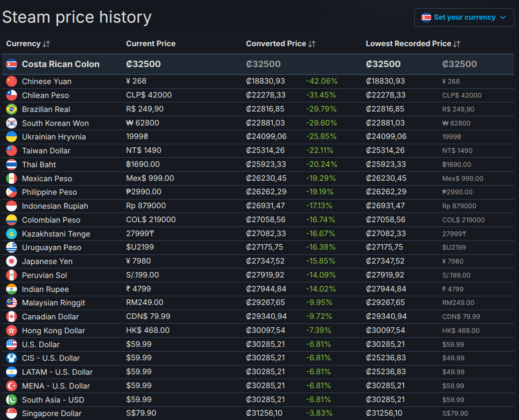The image size is (519, 420).
Task: Click the MENA - U.S. Dollar flag icon
Action: (12, 386)
